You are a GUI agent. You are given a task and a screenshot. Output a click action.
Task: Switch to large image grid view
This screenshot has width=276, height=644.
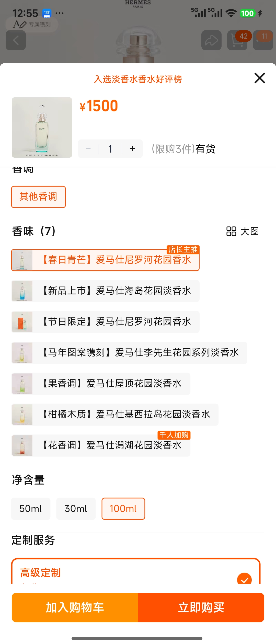click(243, 231)
